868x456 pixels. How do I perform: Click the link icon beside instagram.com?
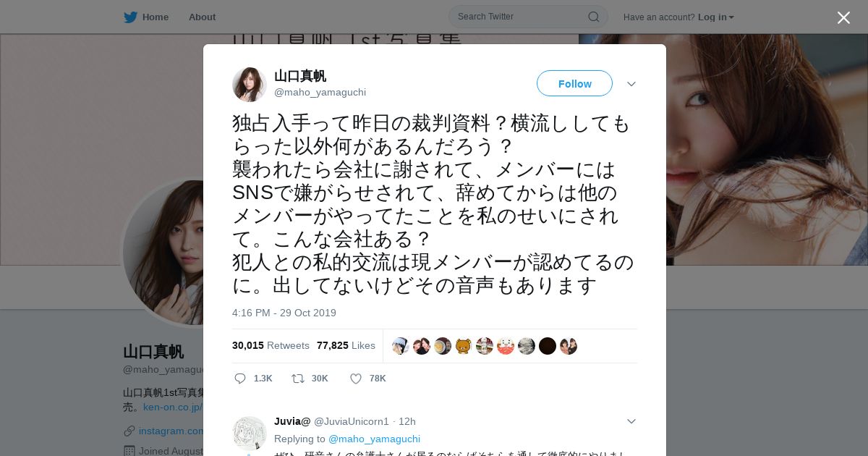point(129,431)
